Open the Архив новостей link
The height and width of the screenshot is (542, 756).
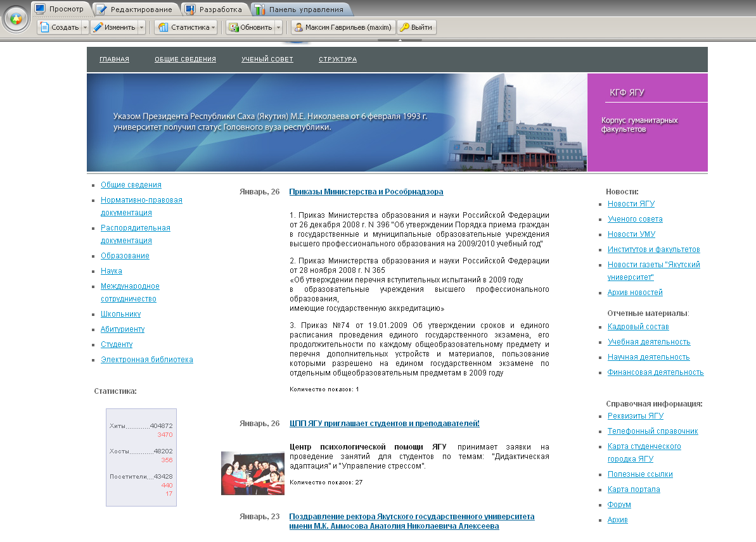click(635, 293)
